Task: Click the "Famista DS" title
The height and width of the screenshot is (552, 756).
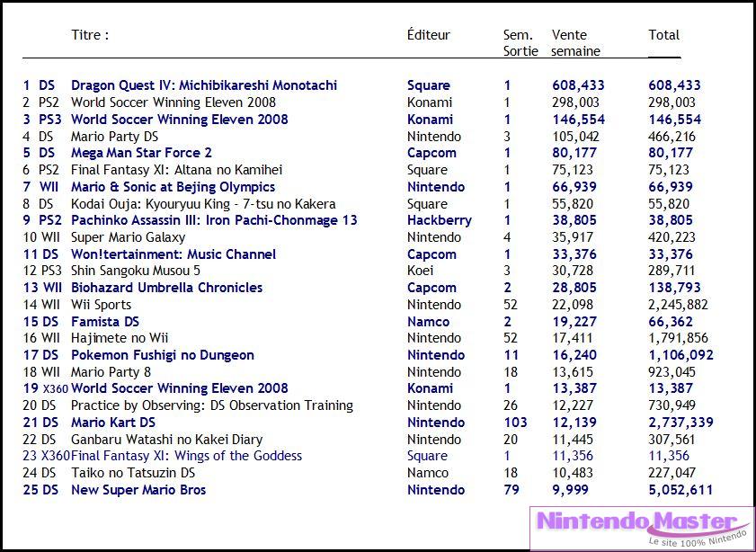Action: 105,322
